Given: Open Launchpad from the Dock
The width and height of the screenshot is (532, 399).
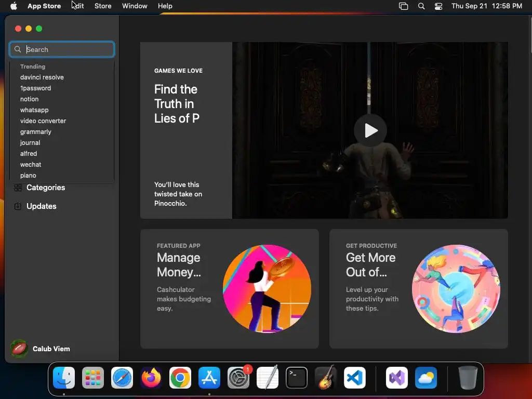Looking at the screenshot, I should pyautogui.click(x=93, y=378).
